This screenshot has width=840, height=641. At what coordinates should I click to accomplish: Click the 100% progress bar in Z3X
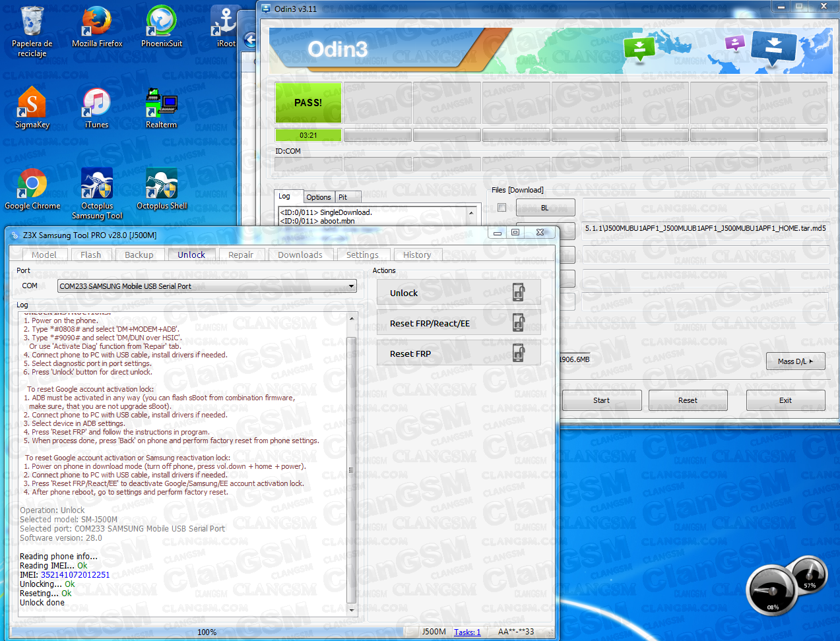click(207, 632)
